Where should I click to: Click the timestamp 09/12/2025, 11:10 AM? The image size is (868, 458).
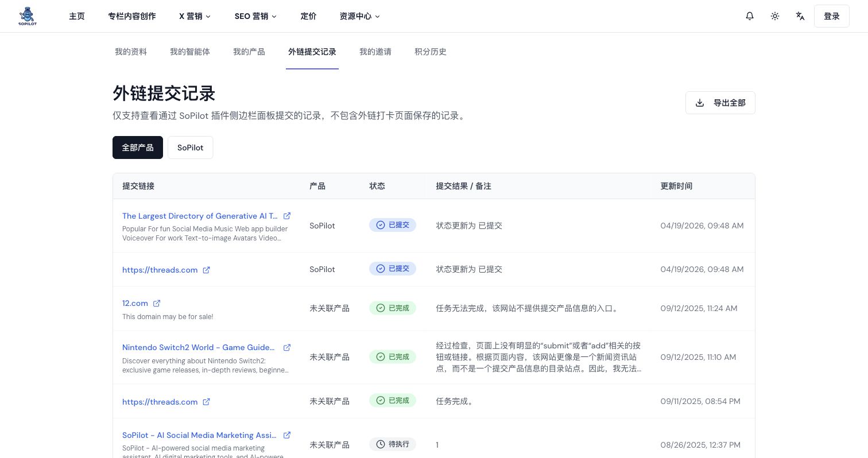pyautogui.click(x=698, y=357)
